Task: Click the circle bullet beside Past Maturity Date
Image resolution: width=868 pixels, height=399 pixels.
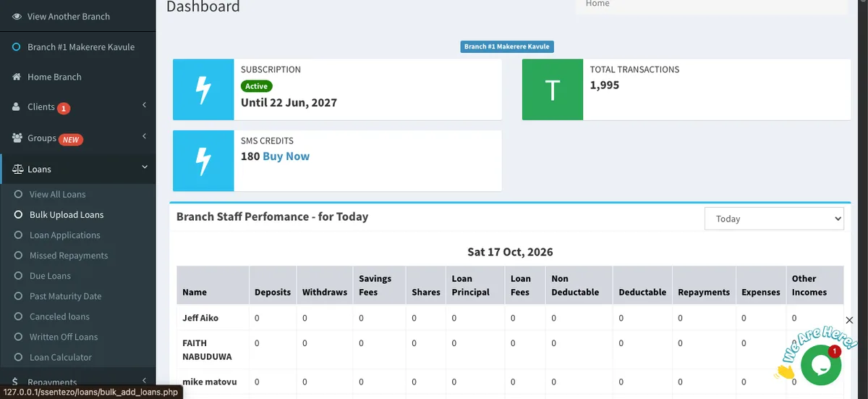Action: click(18, 295)
